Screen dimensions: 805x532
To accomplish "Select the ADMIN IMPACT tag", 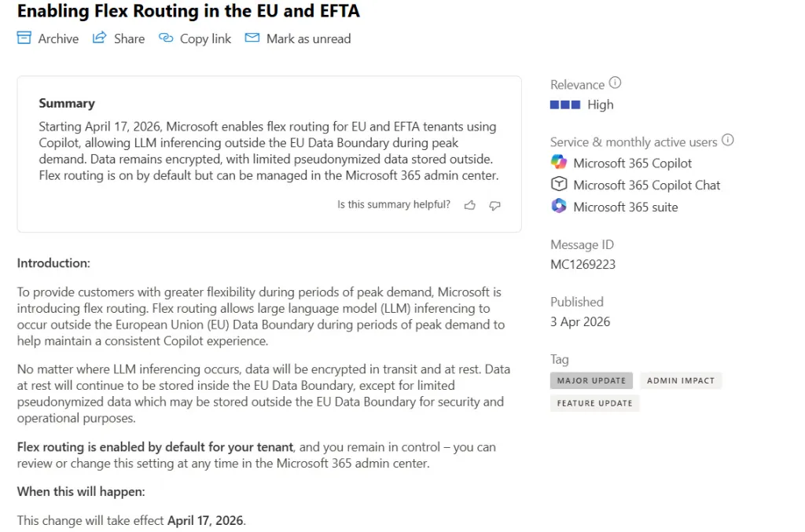I will 681,380.
